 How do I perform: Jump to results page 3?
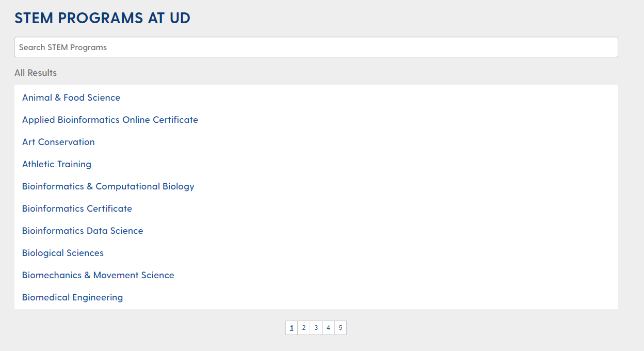(316, 327)
